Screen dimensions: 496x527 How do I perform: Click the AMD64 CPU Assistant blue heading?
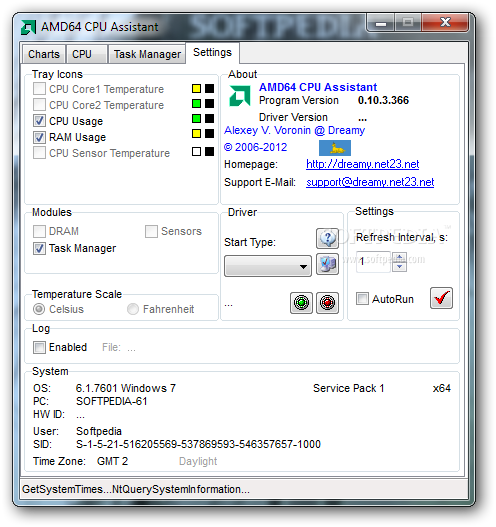tap(318, 87)
